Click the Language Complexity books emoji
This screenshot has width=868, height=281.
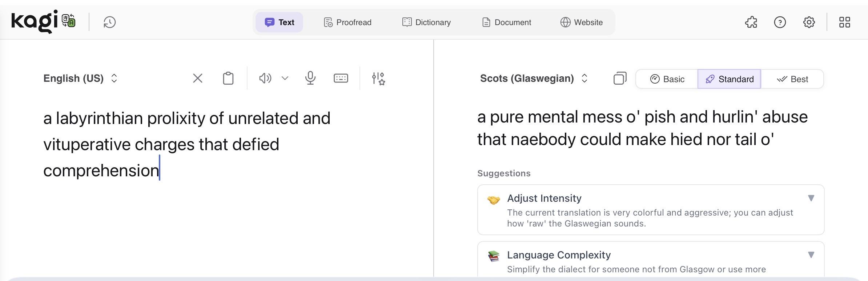pyautogui.click(x=494, y=256)
